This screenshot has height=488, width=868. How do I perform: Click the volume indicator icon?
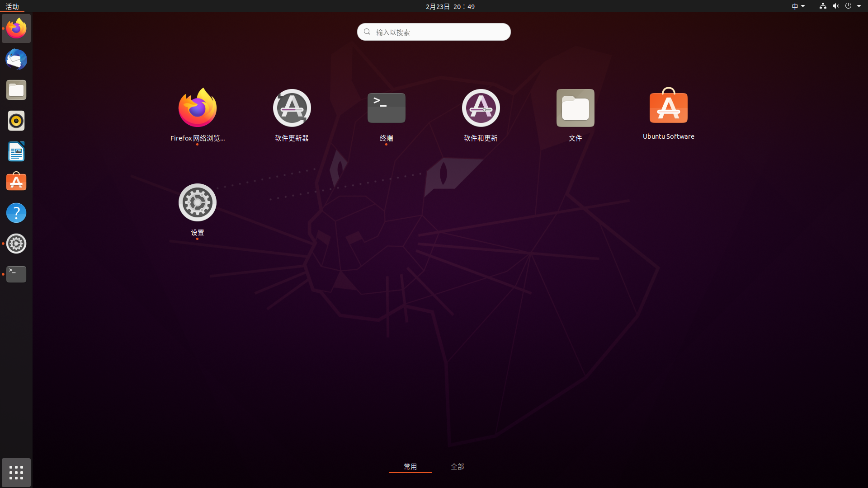click(835, 6)
